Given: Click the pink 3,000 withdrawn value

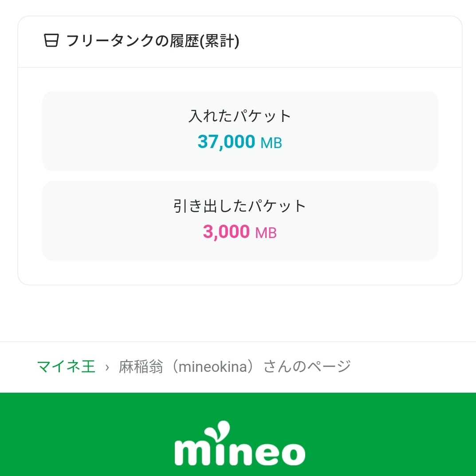Looking at the screenshot, I should pyautogui.click(x=227, y=232).
